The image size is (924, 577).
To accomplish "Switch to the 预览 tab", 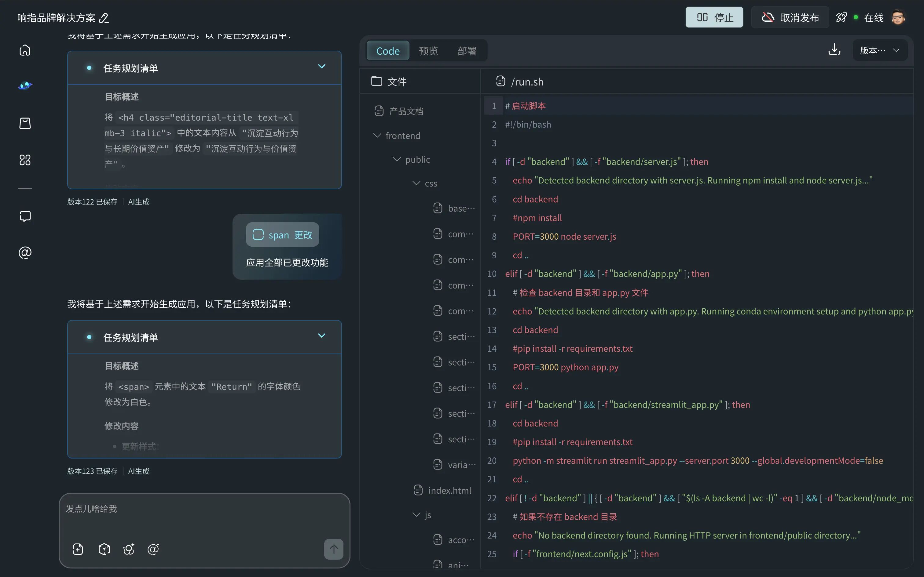I will pos(428,51).
